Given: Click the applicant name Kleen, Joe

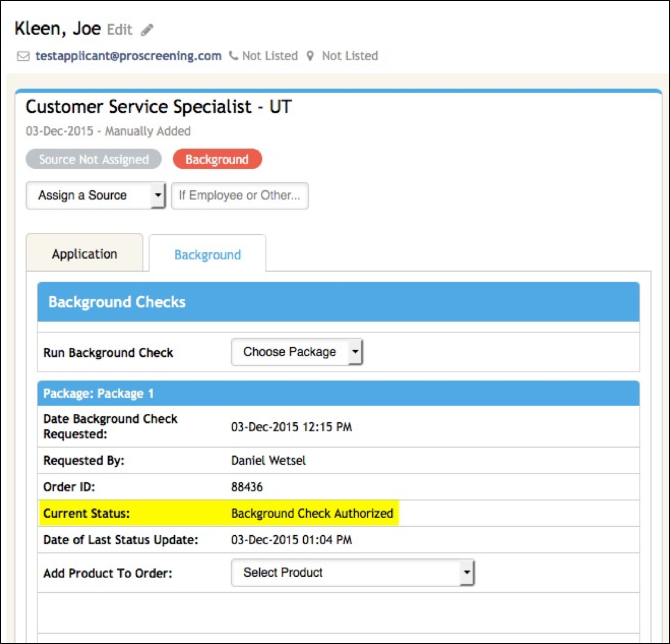Looking at the screenshot, I should (57, 29).
